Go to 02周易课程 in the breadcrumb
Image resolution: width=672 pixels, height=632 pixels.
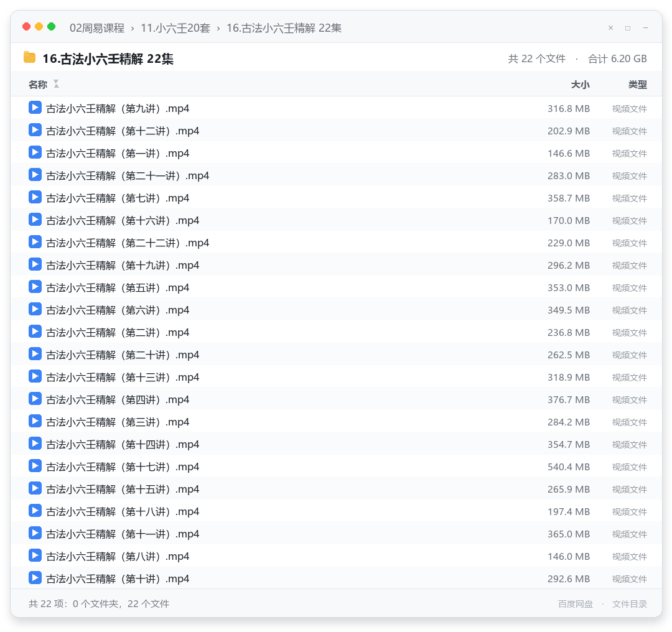point(97,28)
